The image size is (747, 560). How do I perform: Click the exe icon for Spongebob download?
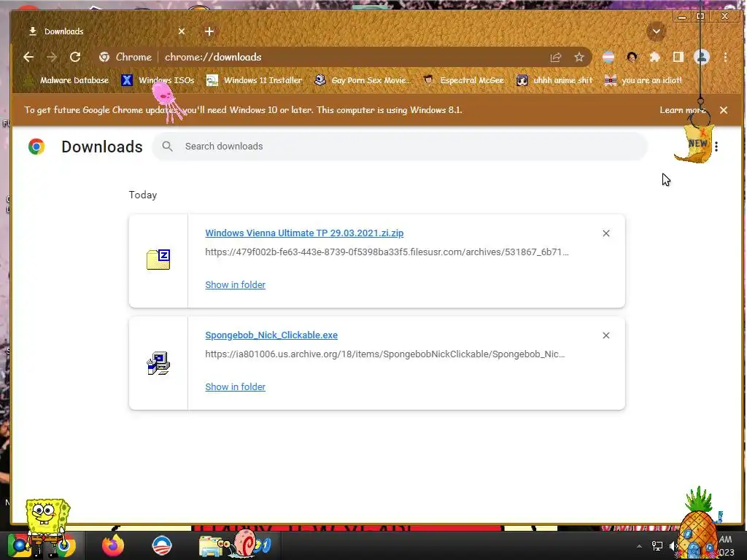point(158,363)
